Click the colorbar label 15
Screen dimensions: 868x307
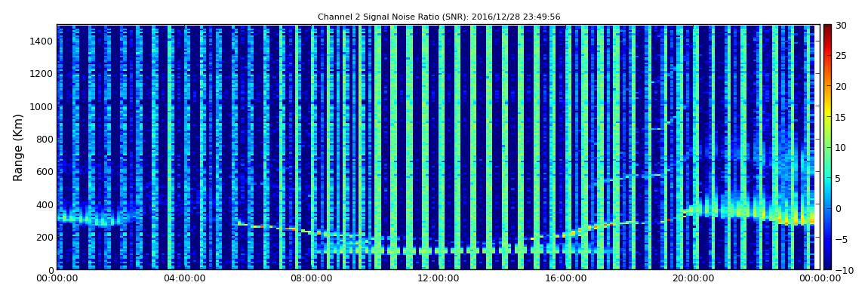[x=841, y=117]
